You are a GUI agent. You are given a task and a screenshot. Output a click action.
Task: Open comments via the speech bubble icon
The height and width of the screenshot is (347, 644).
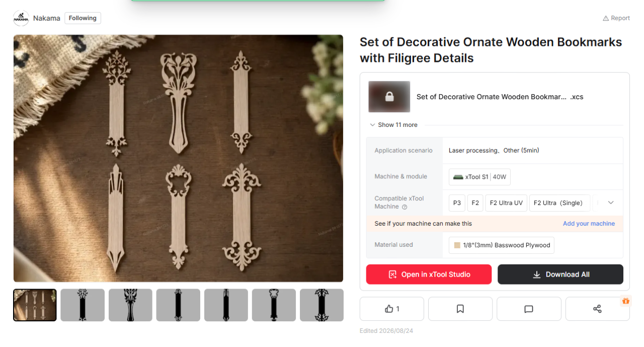pos(529,309)
